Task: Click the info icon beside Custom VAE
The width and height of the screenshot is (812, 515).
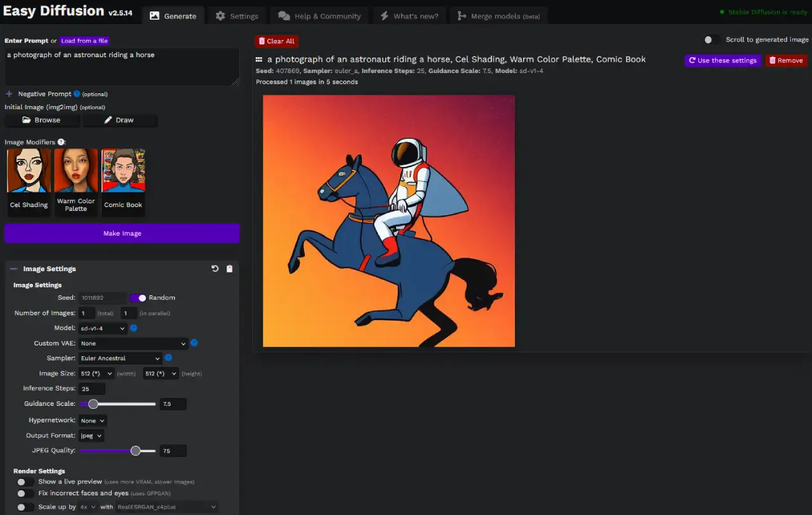Action: [x=194, y=343]
